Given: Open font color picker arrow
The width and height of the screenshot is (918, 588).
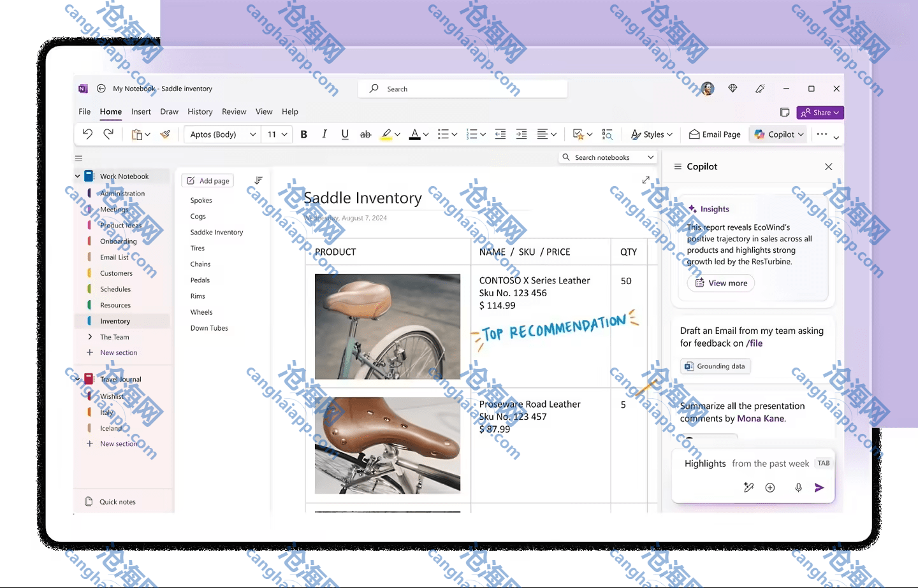Looking at the screenshot, I should point(426,134).
